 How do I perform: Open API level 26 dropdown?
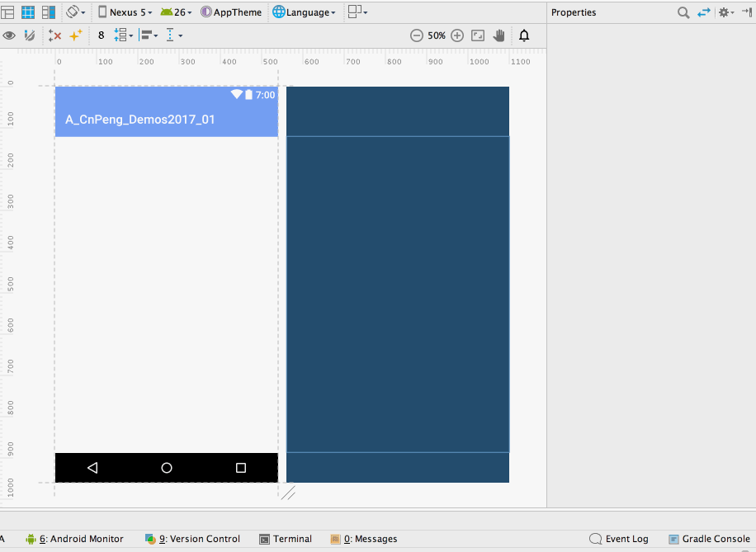click(176, 12)
